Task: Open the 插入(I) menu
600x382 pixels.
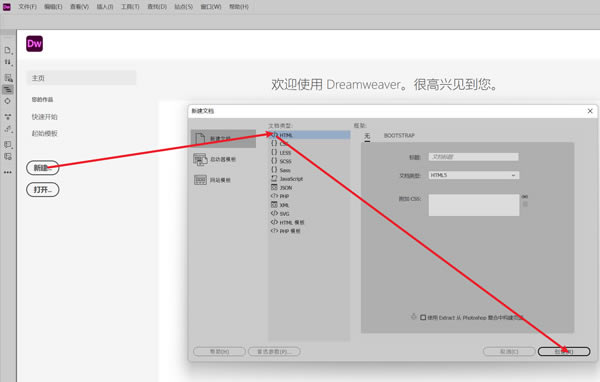Action: [105, 7]
